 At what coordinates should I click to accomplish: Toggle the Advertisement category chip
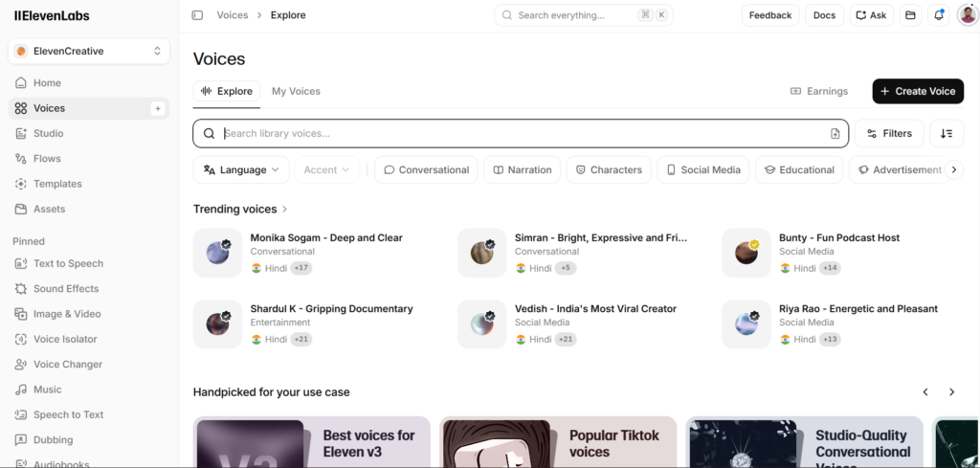(900, 170)
